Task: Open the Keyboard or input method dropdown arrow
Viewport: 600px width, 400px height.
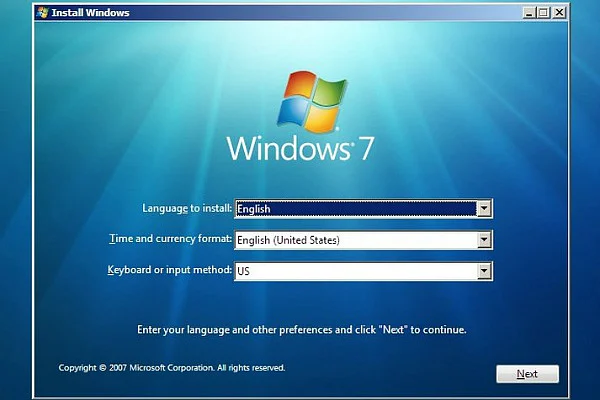Action: coord(484,271)
